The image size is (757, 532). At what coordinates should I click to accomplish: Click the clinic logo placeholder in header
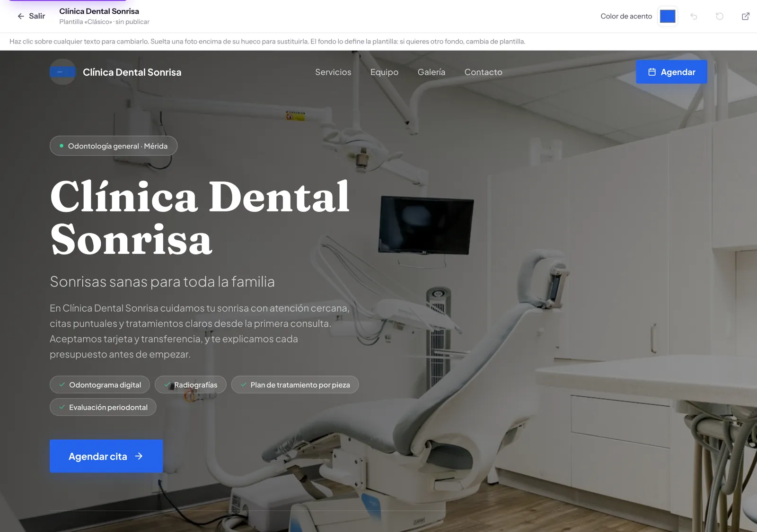62,72
